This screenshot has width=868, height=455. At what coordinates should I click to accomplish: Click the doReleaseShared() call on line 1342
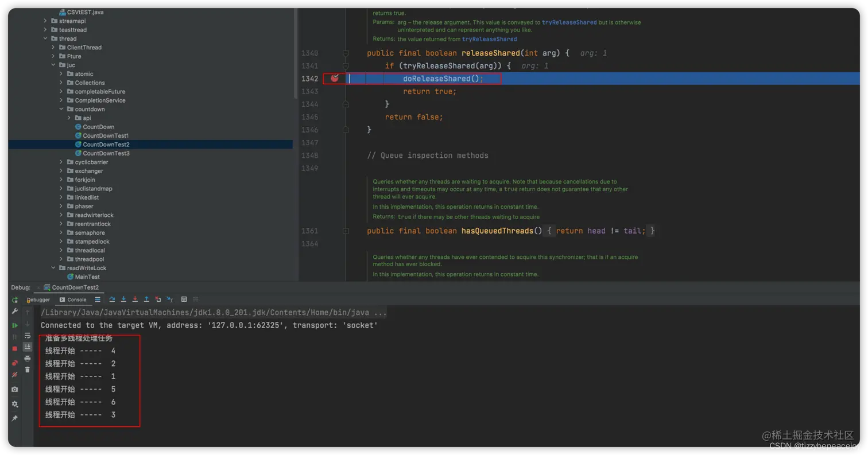point(443,79)
